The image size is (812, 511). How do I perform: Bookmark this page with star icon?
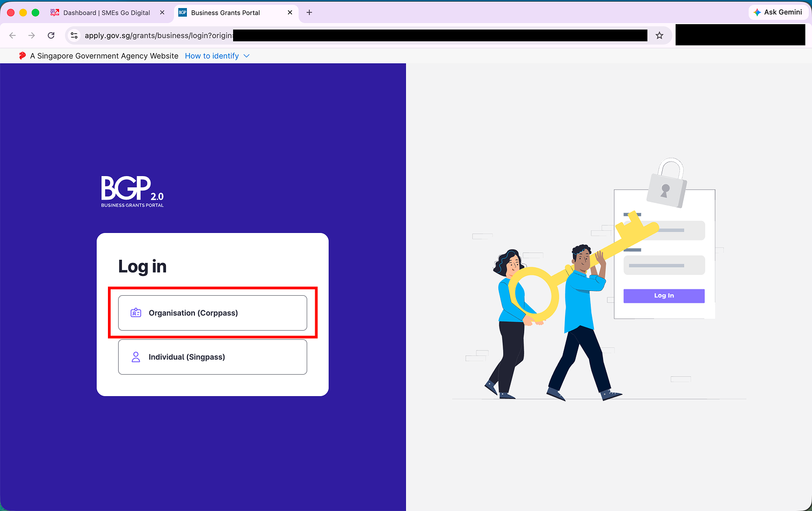[659, 35]
